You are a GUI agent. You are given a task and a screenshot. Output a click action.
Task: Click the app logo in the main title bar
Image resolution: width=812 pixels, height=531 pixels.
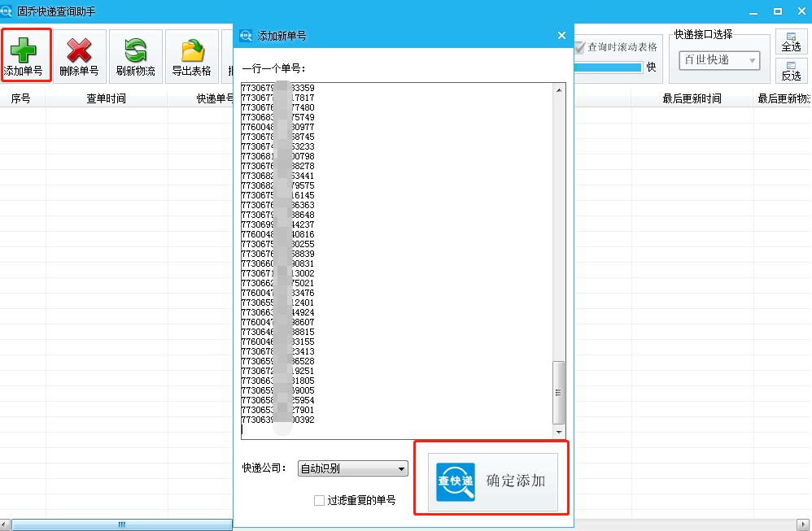(9, 11)
